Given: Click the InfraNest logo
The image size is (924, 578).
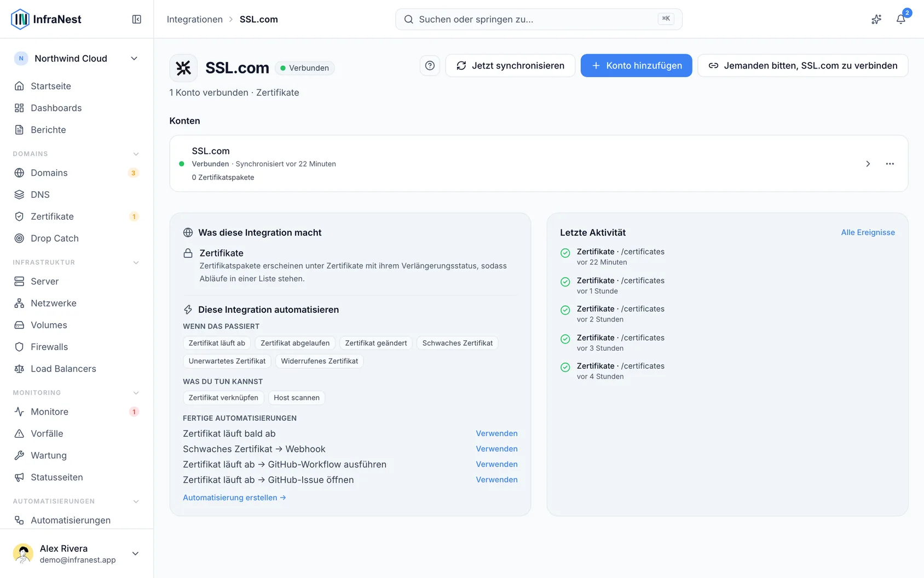Looking at the screenshot, I should [46, 19].
